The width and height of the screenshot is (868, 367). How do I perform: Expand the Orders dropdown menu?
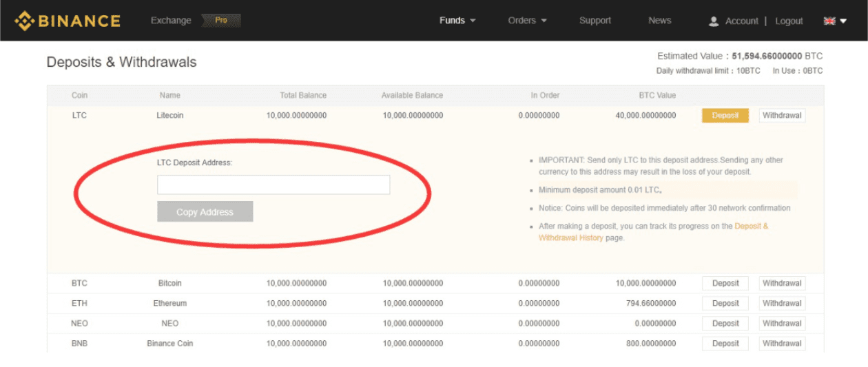(527, 21)
